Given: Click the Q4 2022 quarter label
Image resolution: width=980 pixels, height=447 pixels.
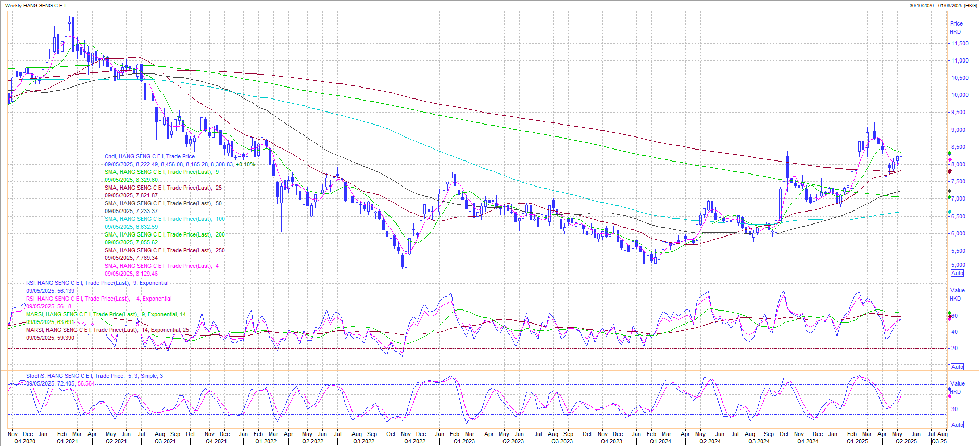Looking at the screenshot, I should (x=414, y=441).
